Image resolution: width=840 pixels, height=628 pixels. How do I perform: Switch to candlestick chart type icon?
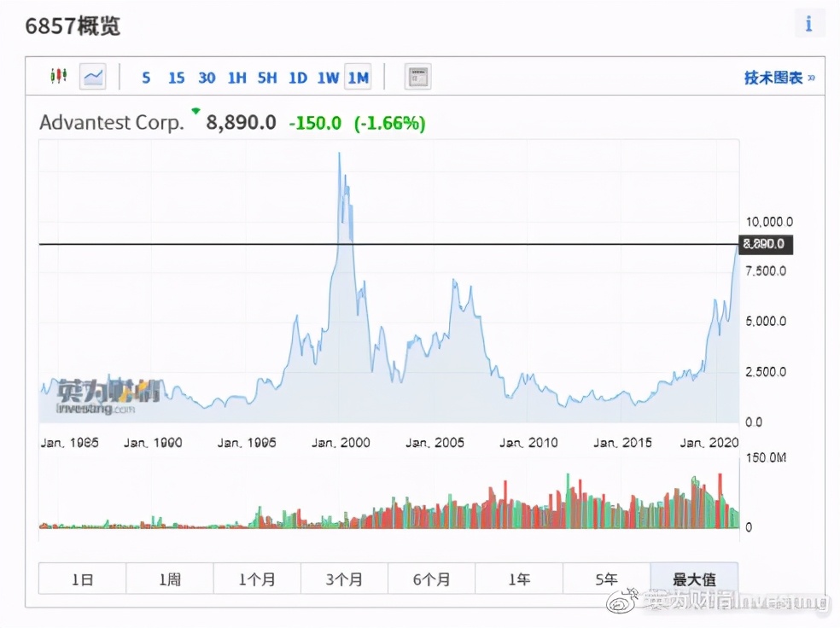point(58,77)
